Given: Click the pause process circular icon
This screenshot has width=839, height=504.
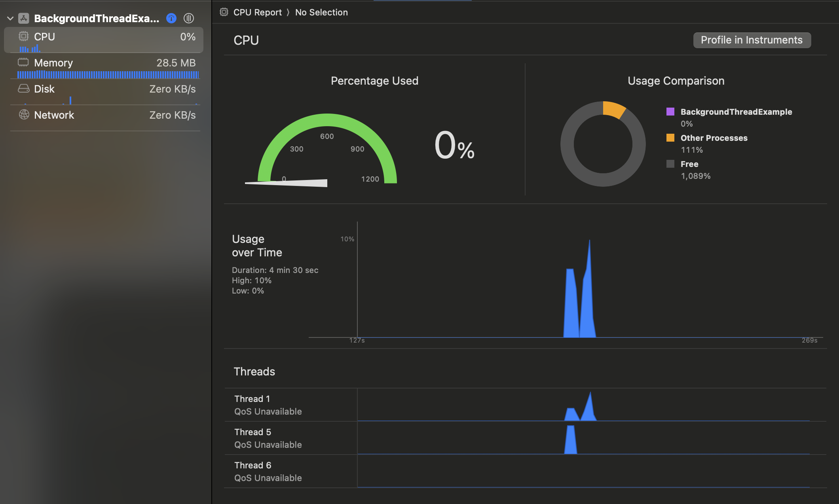Looking at the screenshot, I should (189, 18).
